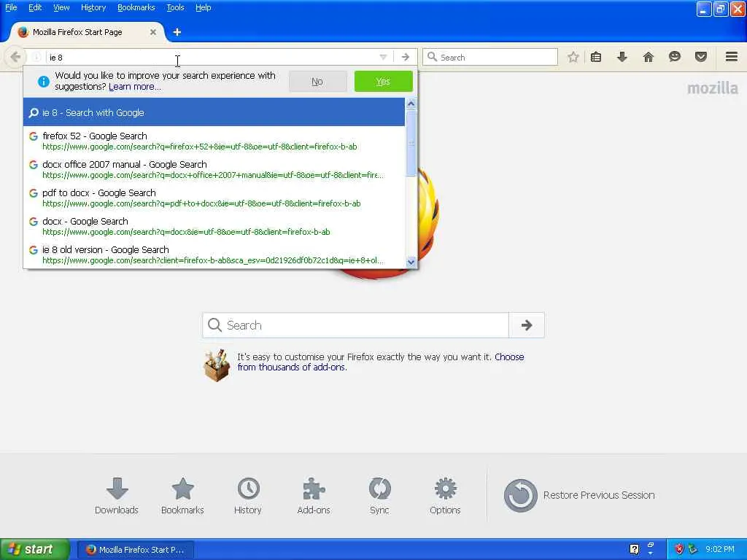Select the Mozilla Firefox Start Page tab
The width and height of the screenshot is (747, 560).
(88, 32)
